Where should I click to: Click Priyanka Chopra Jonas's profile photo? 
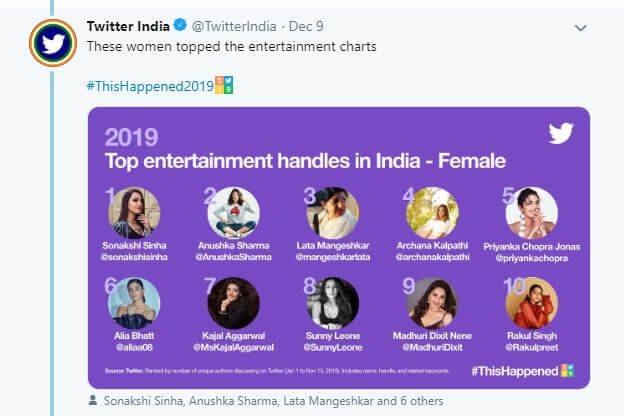pos(531,212)
